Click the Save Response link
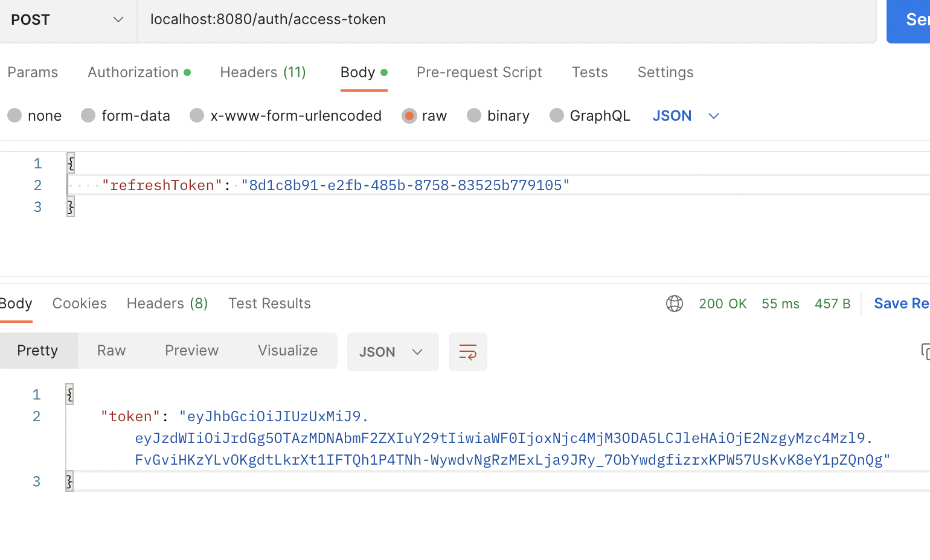 (x=902, y=304)
